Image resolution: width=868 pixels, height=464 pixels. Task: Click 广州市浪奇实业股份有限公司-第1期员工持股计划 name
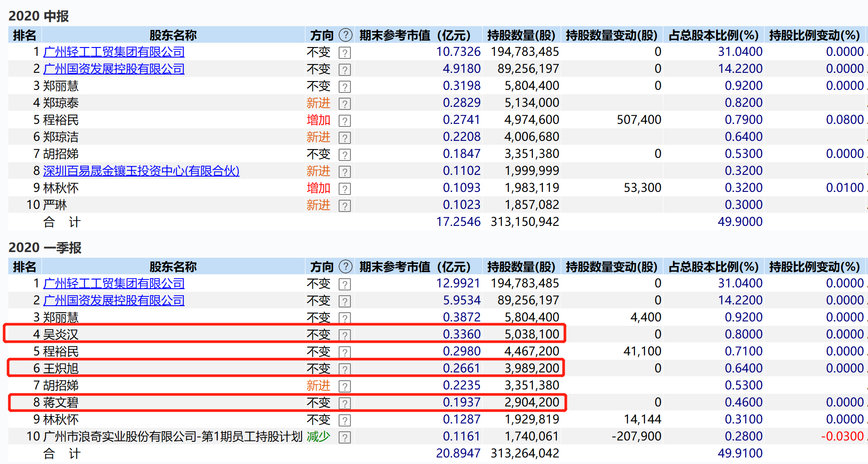(x=173, y=437)
